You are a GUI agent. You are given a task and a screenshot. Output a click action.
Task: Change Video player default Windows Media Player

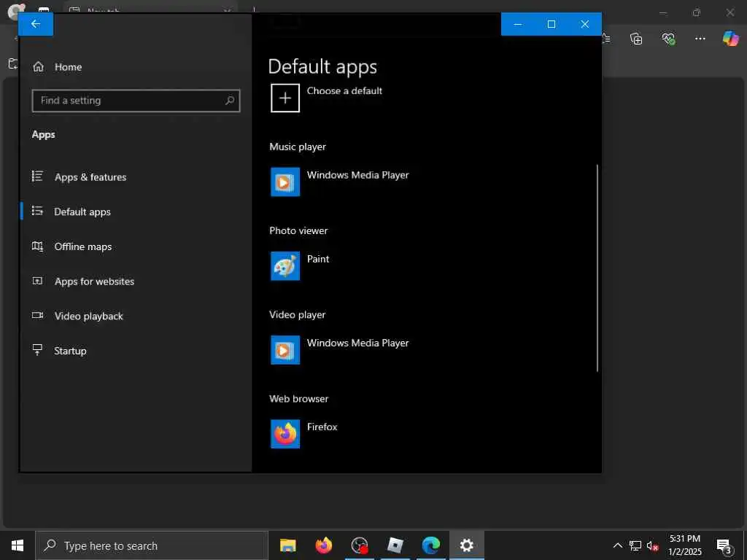tap(357, 343)
